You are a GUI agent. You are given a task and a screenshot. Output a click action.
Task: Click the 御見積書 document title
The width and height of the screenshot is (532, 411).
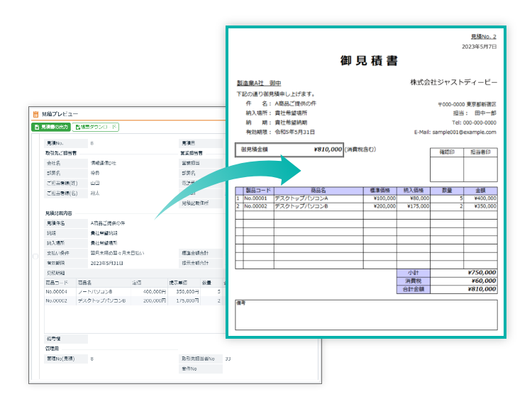coord(369,61)
